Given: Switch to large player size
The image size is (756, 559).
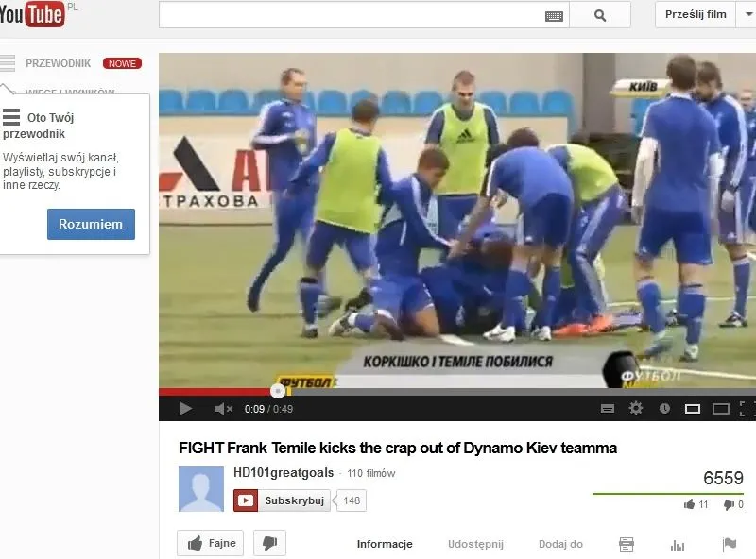Looking at the screenshot, I should click(x=721, y=409).
